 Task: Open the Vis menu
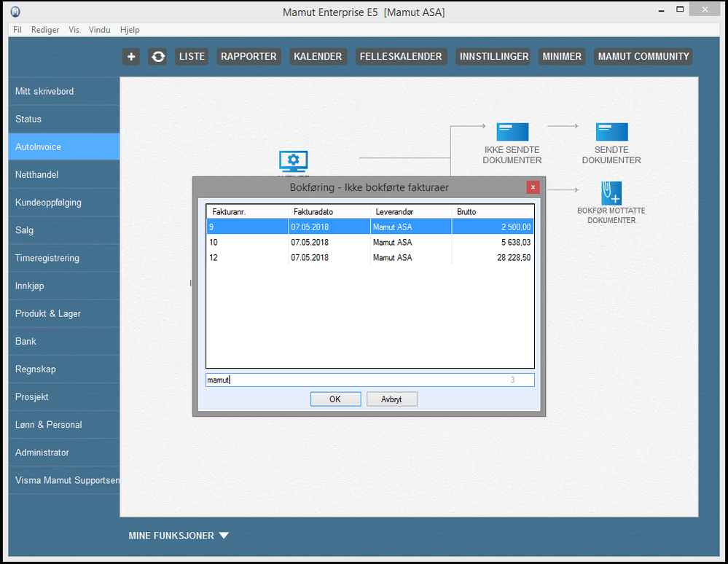point(74,30)
